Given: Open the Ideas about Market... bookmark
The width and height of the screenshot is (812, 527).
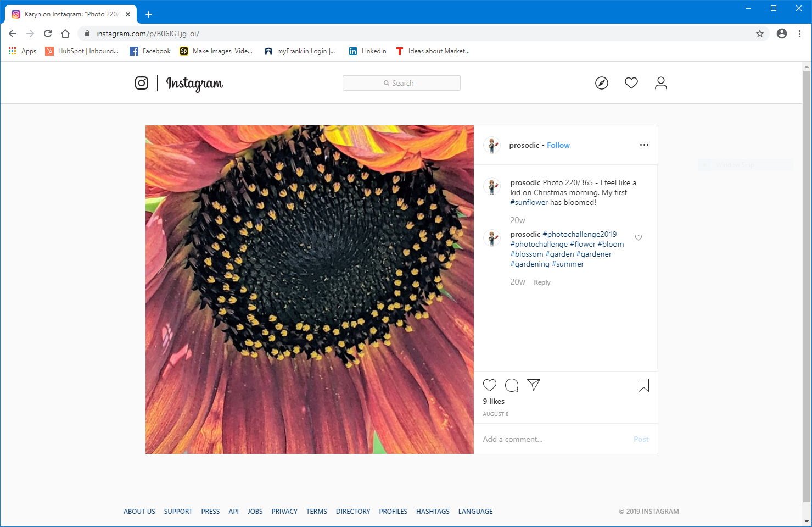Looking at the screenshot, I should click(433, 51).
